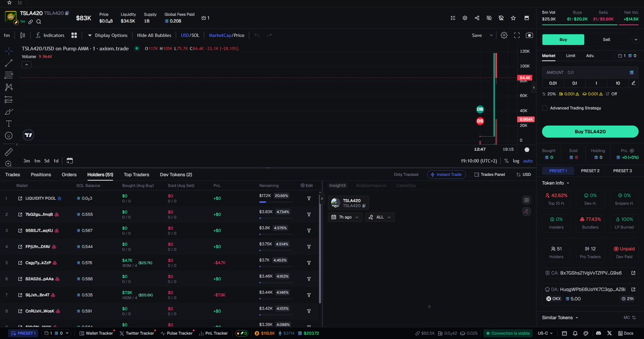Open the Top Traders tab
The width and height of the screenshot is (644, 339).
136,175
